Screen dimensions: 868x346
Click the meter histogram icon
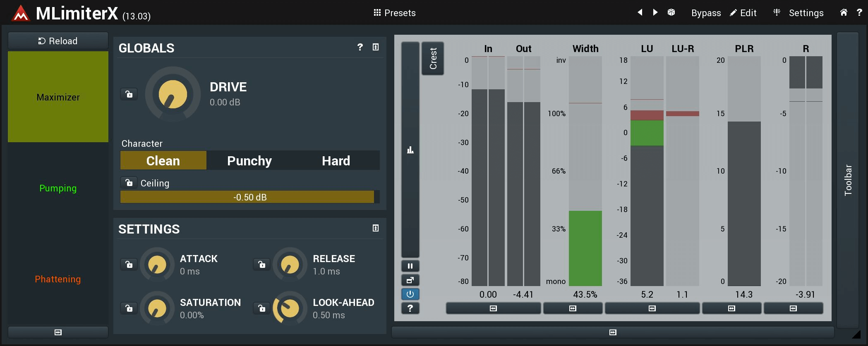click(410, 150)
